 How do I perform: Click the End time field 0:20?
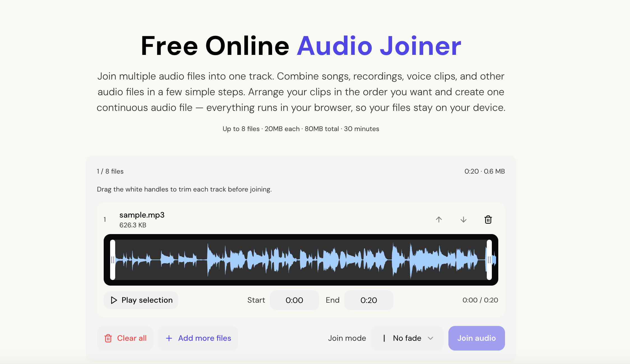click(x=369, y=300)
